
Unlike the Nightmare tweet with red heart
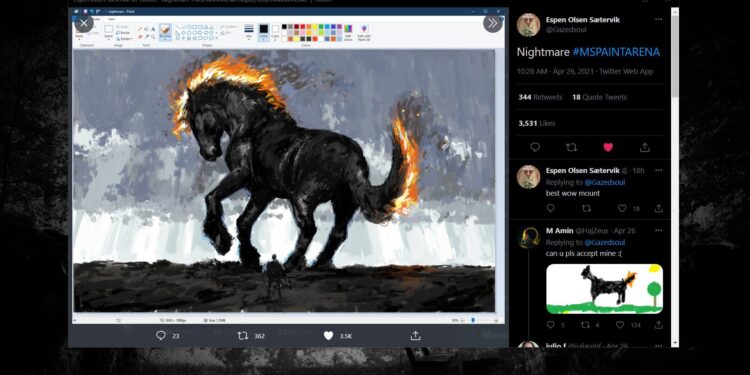pos(608,147)
